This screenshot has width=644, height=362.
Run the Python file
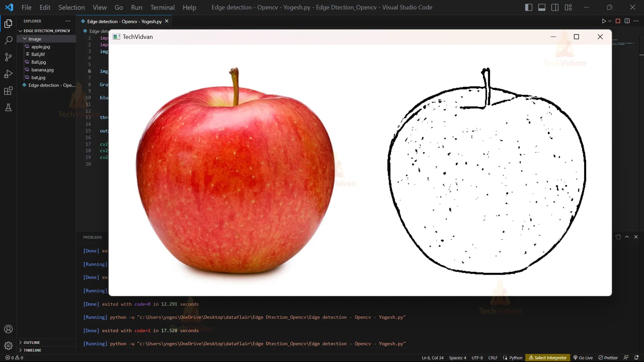604,21
